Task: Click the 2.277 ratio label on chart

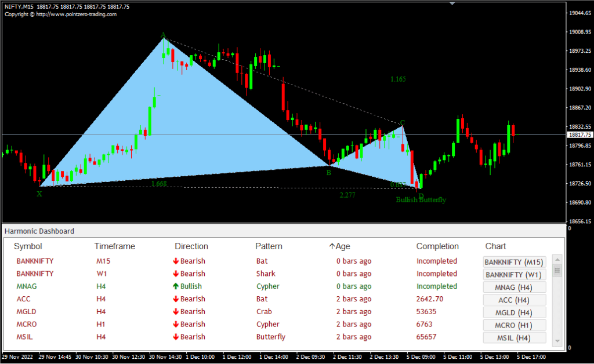Action: click(347, 195)
